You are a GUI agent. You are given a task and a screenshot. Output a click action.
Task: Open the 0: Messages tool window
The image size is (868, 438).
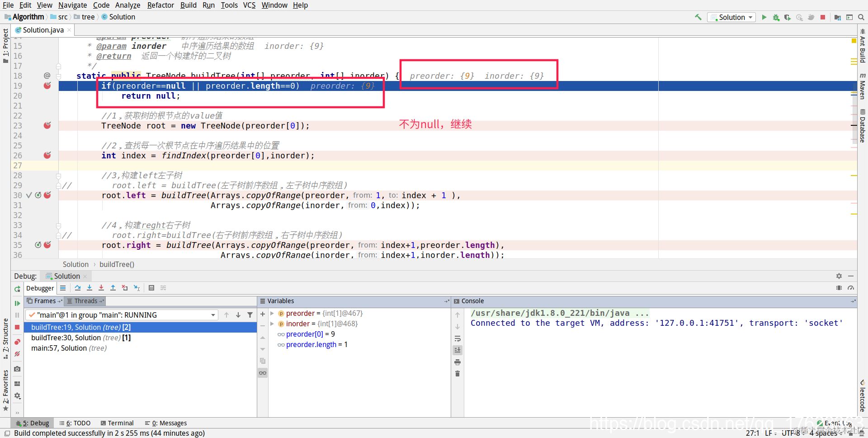(x=165, y=423)
